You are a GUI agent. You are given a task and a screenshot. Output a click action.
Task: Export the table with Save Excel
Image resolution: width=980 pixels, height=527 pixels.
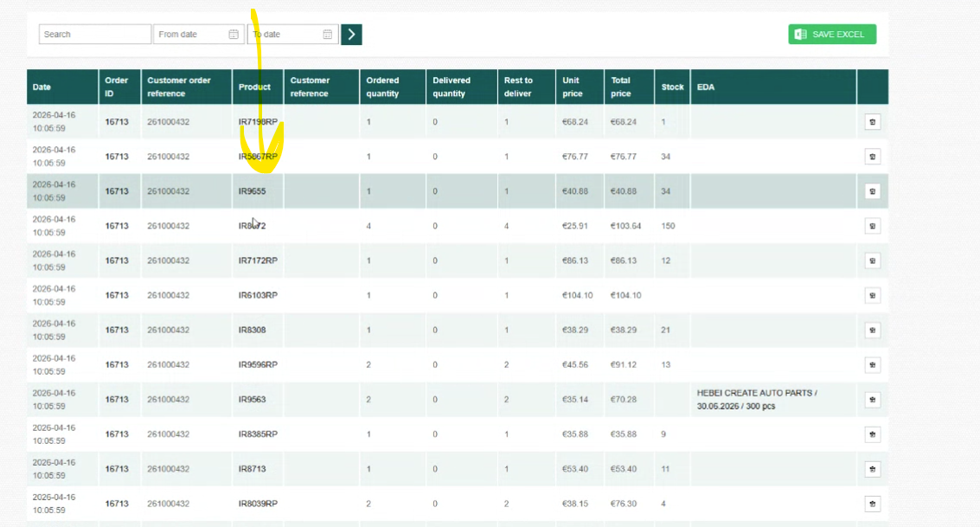point(832,35)
